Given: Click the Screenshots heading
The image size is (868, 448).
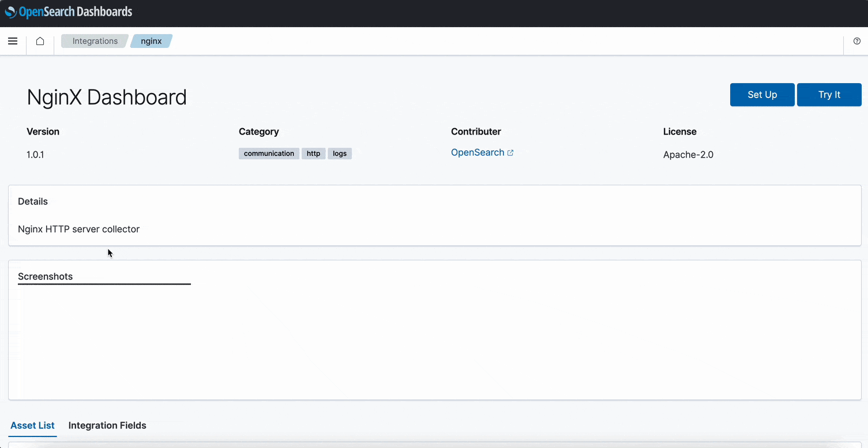Looking at the screenshot, I should (x=45, y=277).
